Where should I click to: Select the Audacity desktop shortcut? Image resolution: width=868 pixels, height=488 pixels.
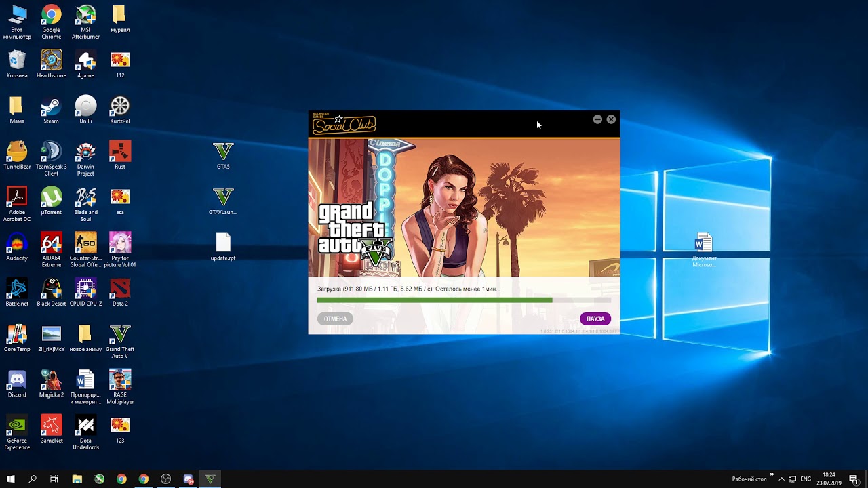click(x=17, y=247)
